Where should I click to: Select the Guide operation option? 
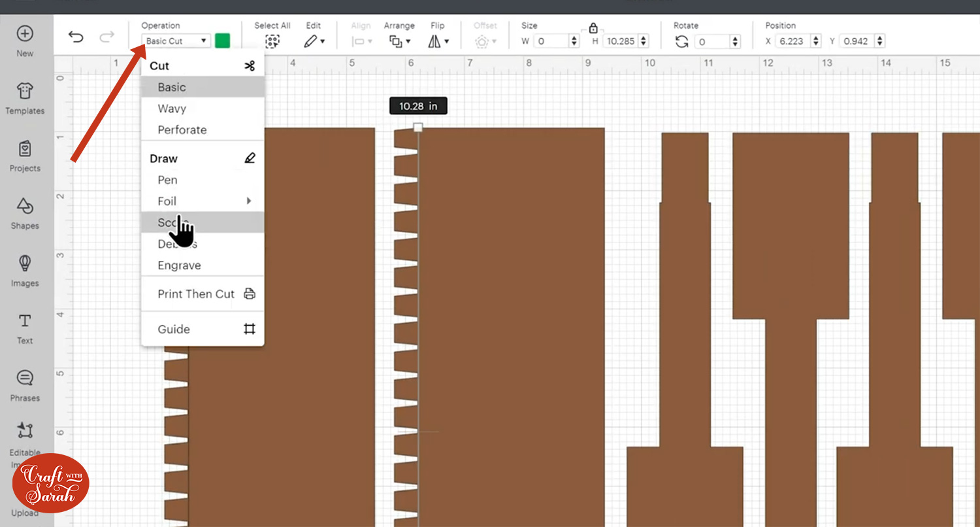pyautogui.click(x=174, y=329)
